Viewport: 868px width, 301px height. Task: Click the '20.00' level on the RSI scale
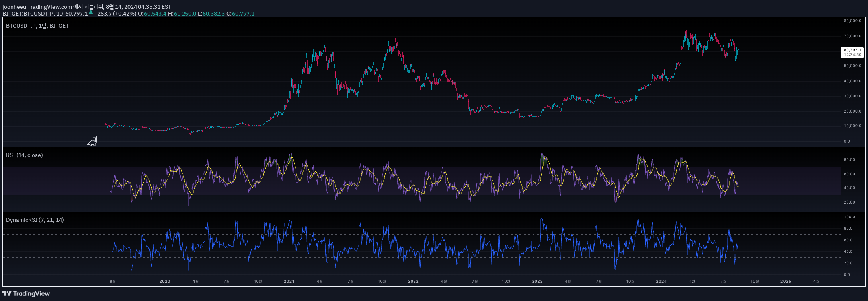(849, 202)
